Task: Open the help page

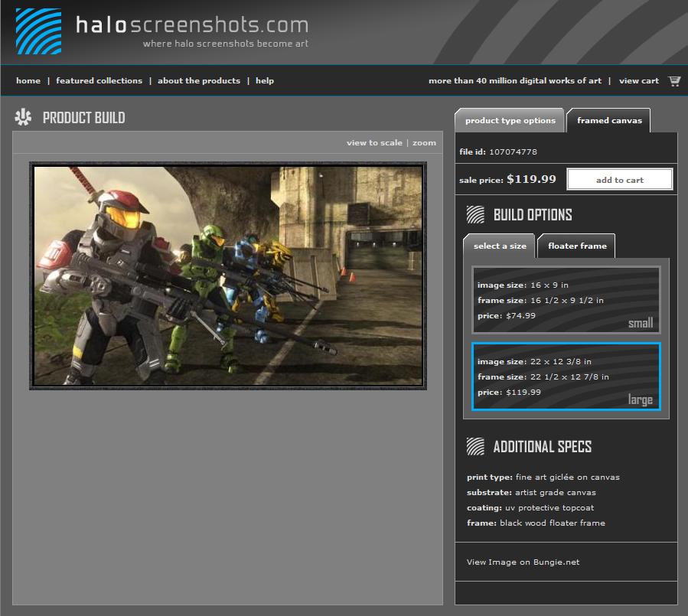Action: pyautogui.click(x=265, y=80)
